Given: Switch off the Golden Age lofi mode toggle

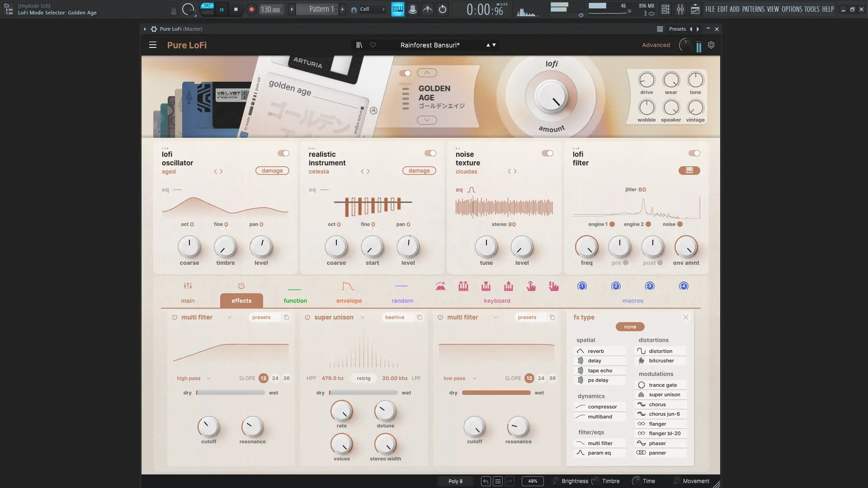Looking at the screenshot, I should pyautogui.click(x=405, y=73).
